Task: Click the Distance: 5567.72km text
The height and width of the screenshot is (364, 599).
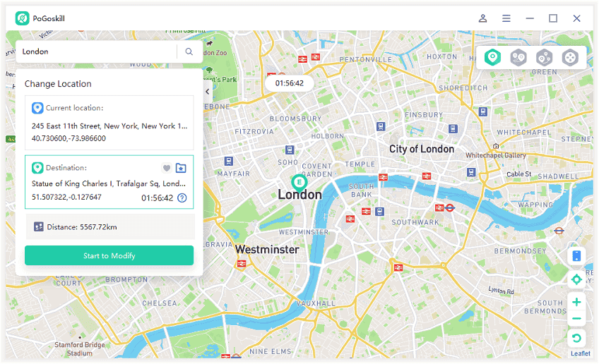Action: pyautogui.click(x=82, y=227)
